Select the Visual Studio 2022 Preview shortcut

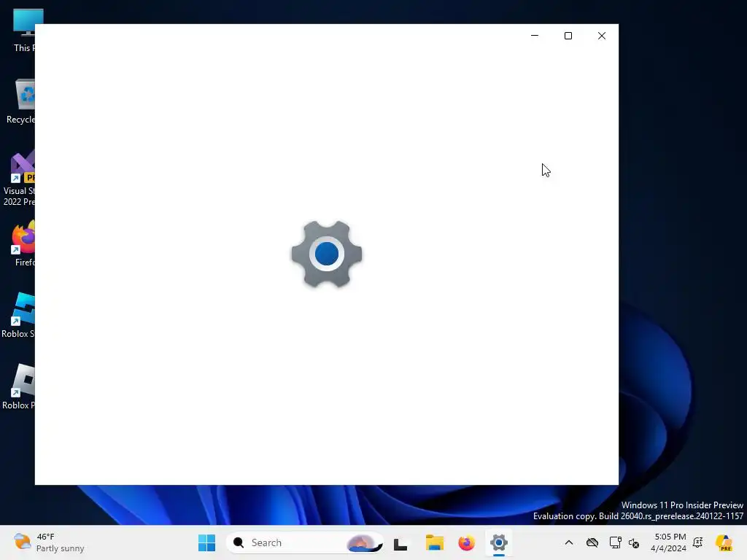pos(19,177)
